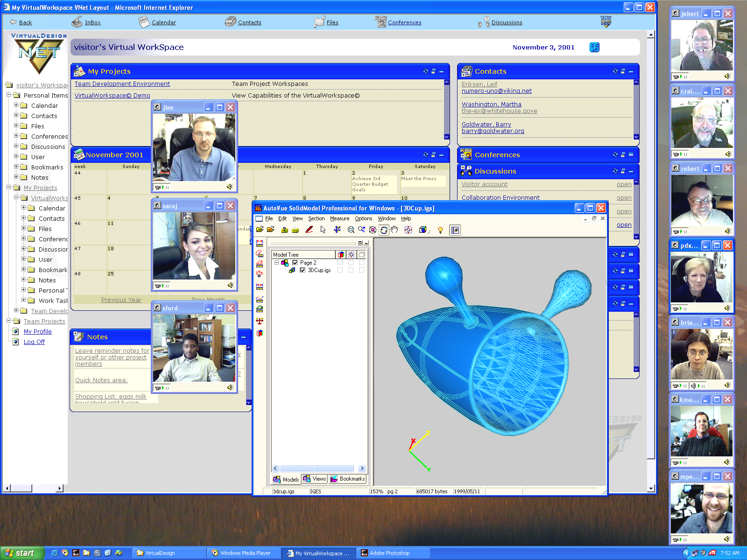Open the File menu in AutoVue
The image size is (747, 560).
pos(269,218)
